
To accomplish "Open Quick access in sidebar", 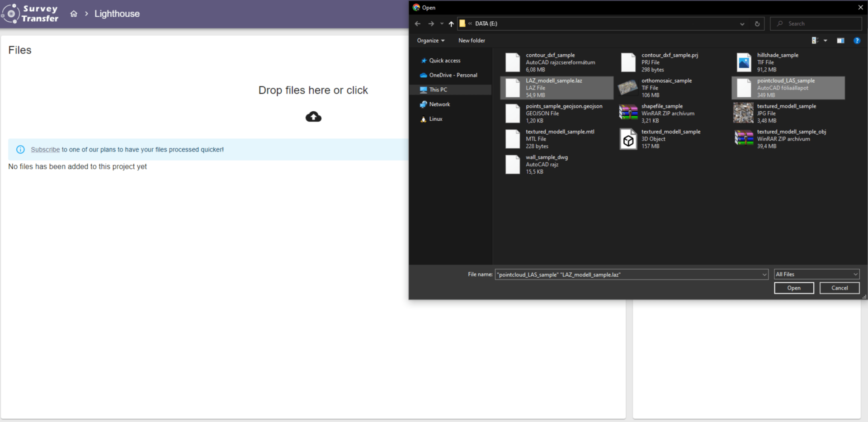I will click(x=444, y=61).
